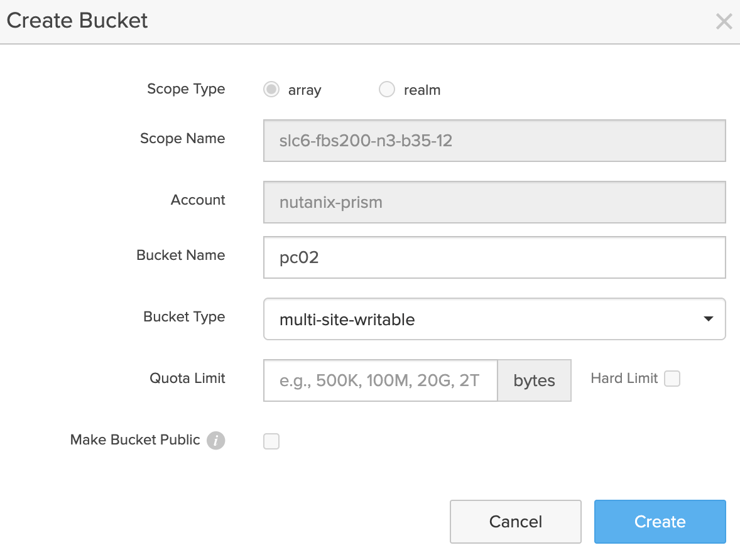Viewport: 740px width, 560px height.
Task: Click the Bucket Type label
Action: [x=184, y=317]
